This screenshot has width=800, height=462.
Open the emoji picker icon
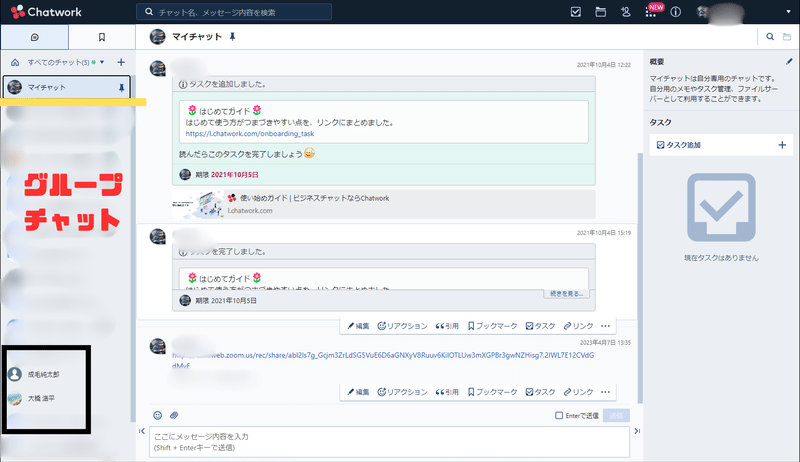[x=158, y=415]
